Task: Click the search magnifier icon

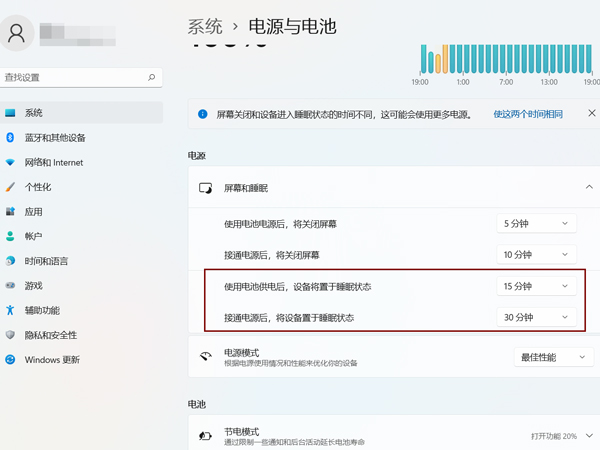Action: (151, 77)
